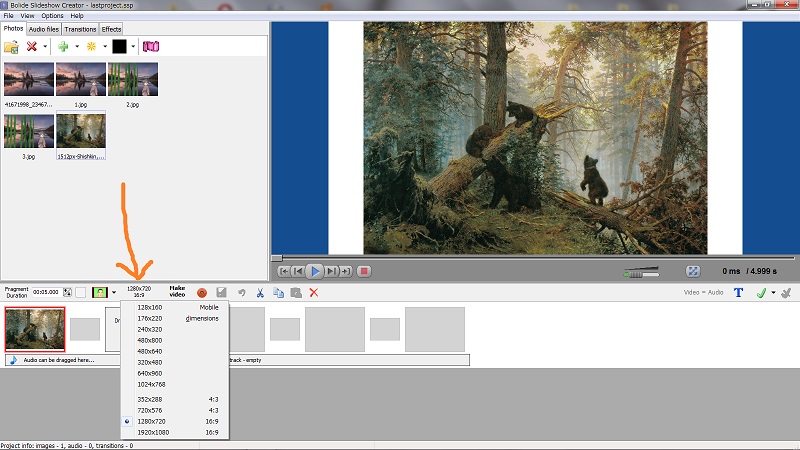Screen dimensions: 800x450
Task: Toggle the empty box beside the Fragment Duration field
Action: (81, 292)
